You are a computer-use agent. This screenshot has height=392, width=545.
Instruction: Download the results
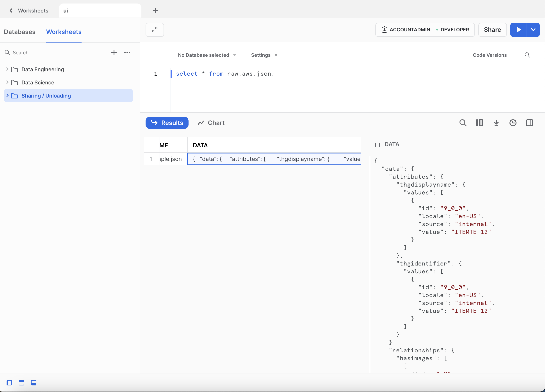[x=496, y=123]
